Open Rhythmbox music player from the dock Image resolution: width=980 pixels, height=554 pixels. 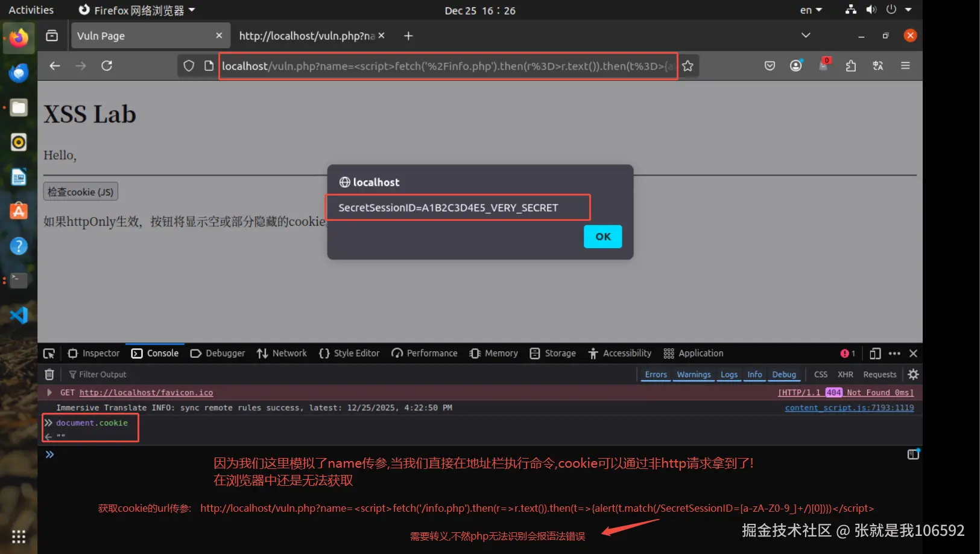click(x=19, y=142)
